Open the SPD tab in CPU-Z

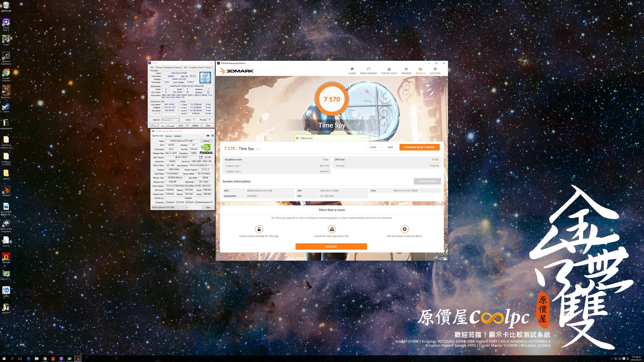click(x=185, y=67)
